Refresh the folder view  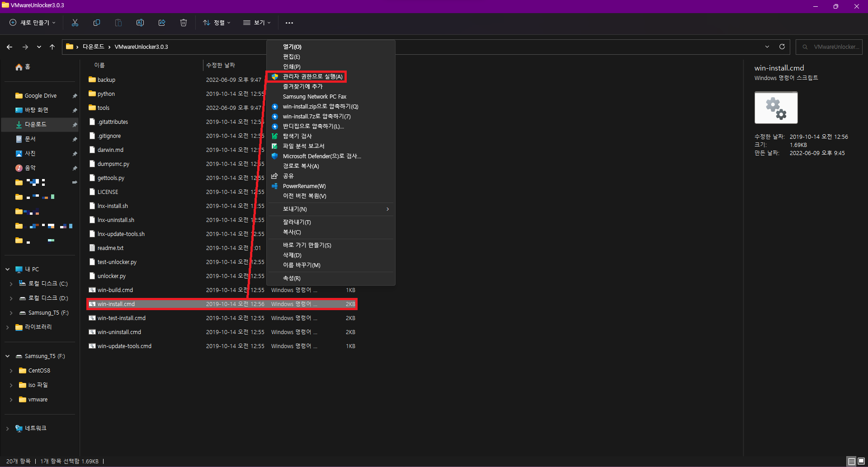point(782,47)
